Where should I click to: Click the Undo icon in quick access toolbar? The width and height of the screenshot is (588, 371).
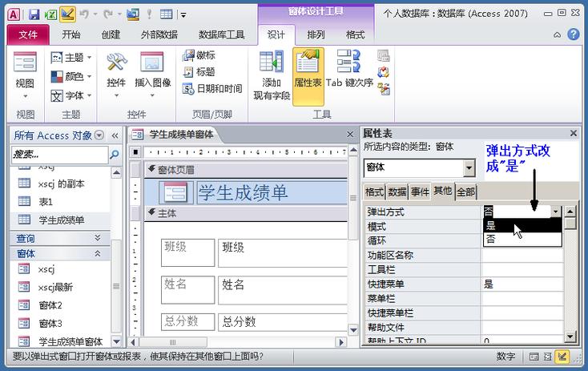point(84,14)
